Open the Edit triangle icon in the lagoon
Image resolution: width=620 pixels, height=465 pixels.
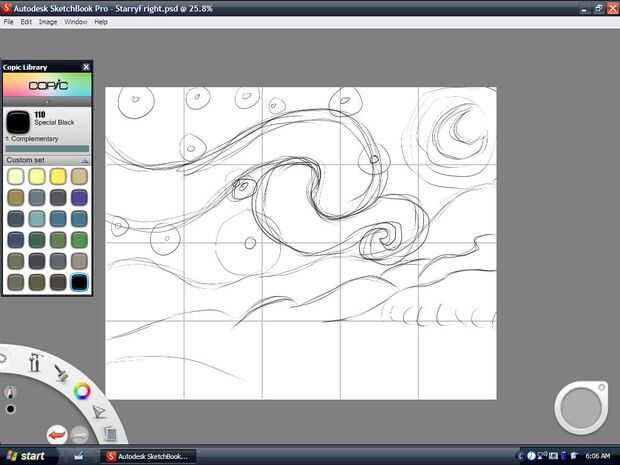coord(99,412)
